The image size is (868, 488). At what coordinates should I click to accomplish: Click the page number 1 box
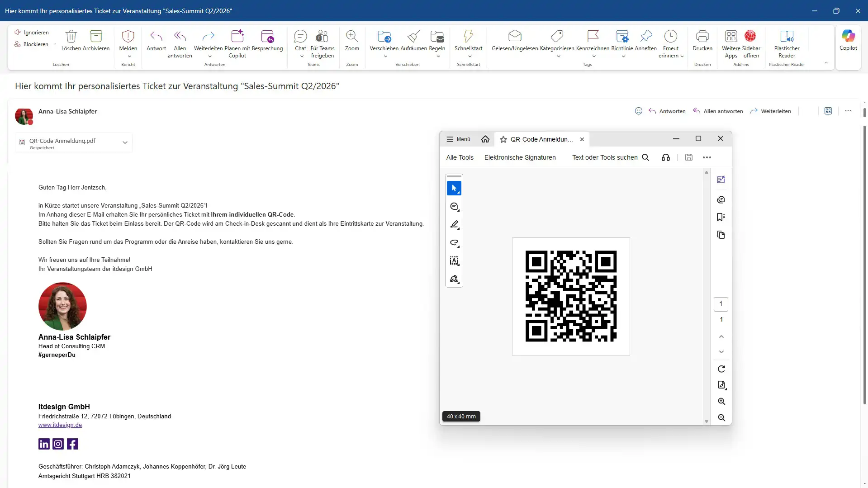[x=721, y=304]
